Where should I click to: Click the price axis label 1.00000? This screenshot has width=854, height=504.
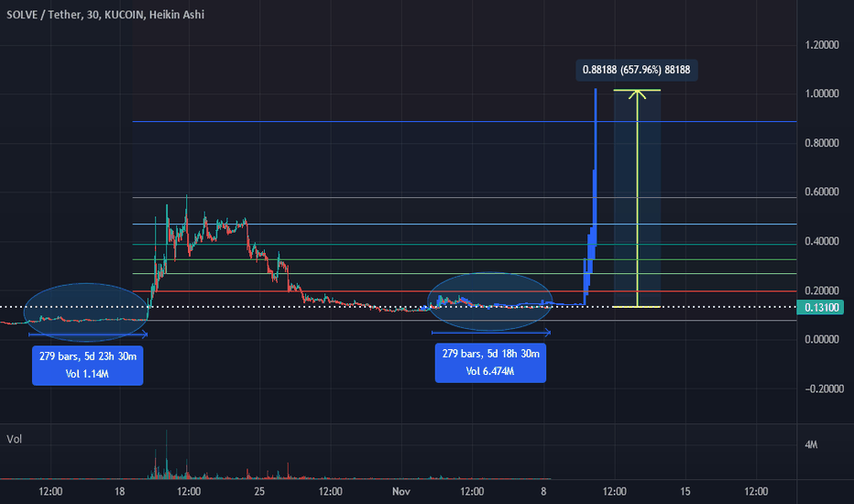click(822, 93)
